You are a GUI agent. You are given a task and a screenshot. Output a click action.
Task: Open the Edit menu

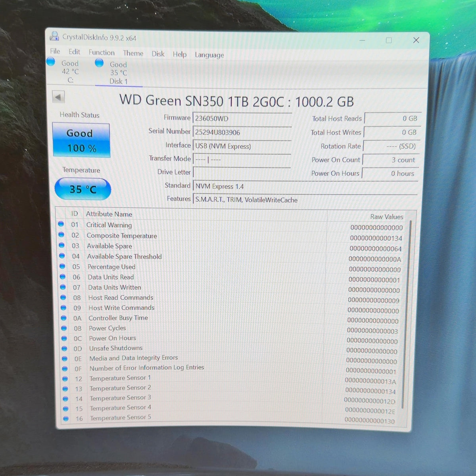74,52
